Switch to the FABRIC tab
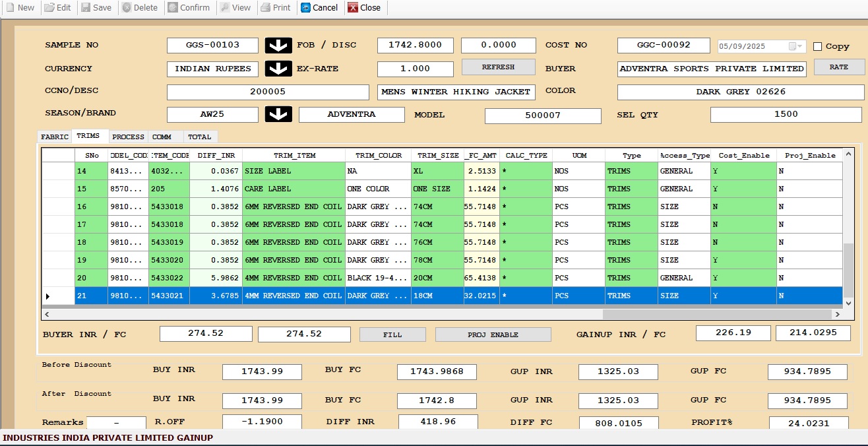The image size is (868, 446). coord(55,137)
